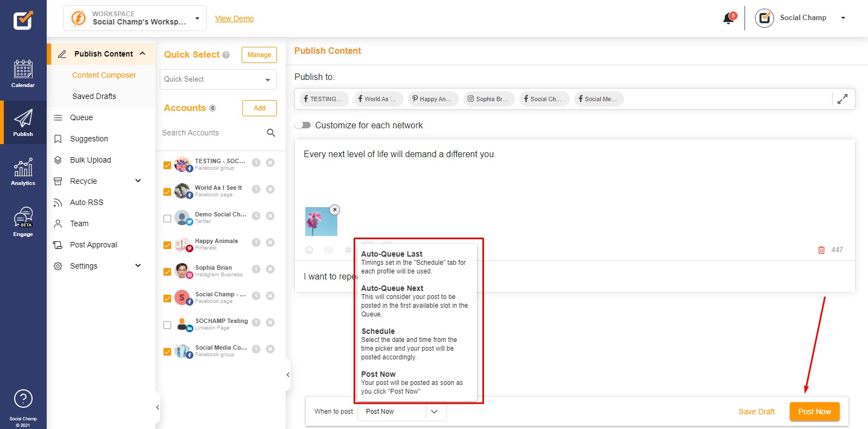This screenshot has width=868, height=429.
Task: Open the Engage beta section
Action: pyautogui.click(x=23, y=221)
